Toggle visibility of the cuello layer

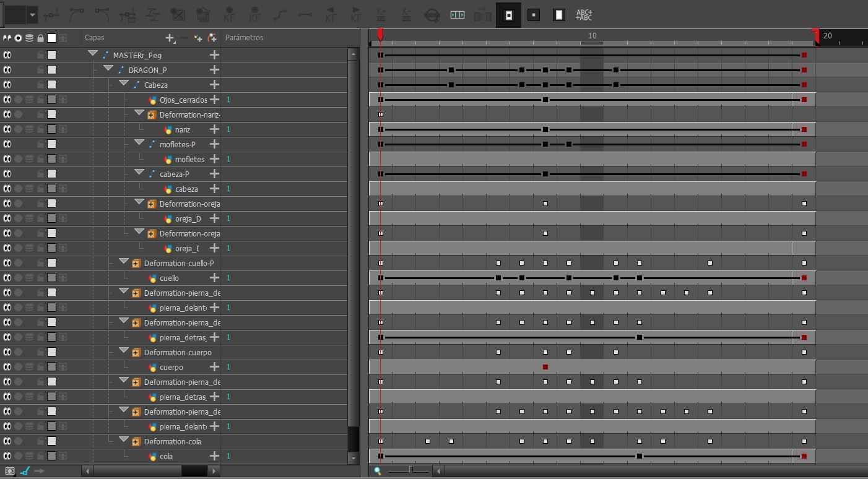(7, 278)
